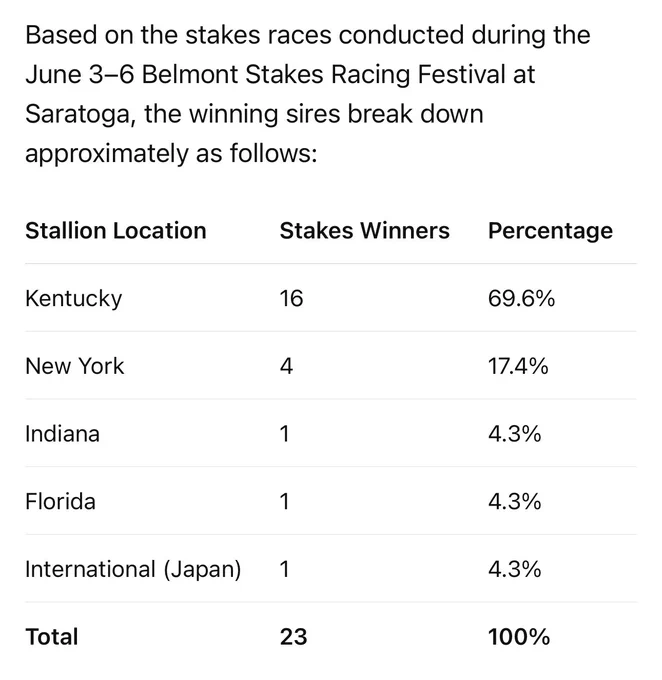Click Indiana's 4.3% percentage cell

point(515,434)
